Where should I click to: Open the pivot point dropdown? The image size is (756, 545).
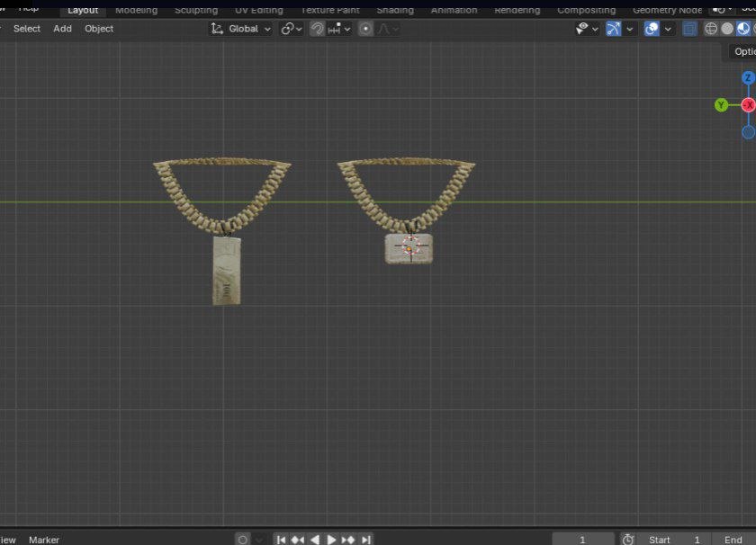292,29
